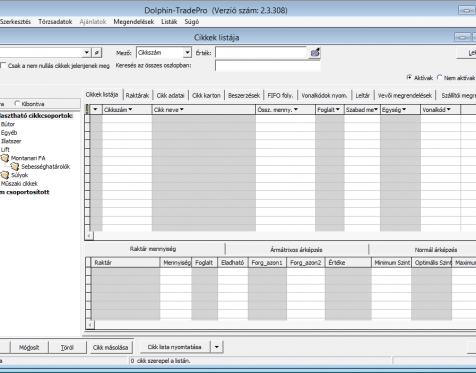Click the Érték input field
This screenshot has height=373, width=476.
[x=261, y=53]
